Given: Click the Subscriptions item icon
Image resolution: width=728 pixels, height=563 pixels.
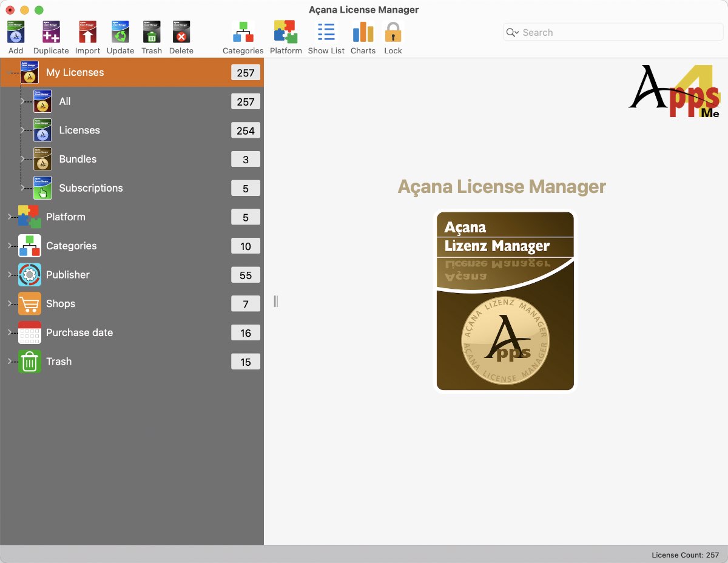Looking at the screenshot, I should click(42, 188).
